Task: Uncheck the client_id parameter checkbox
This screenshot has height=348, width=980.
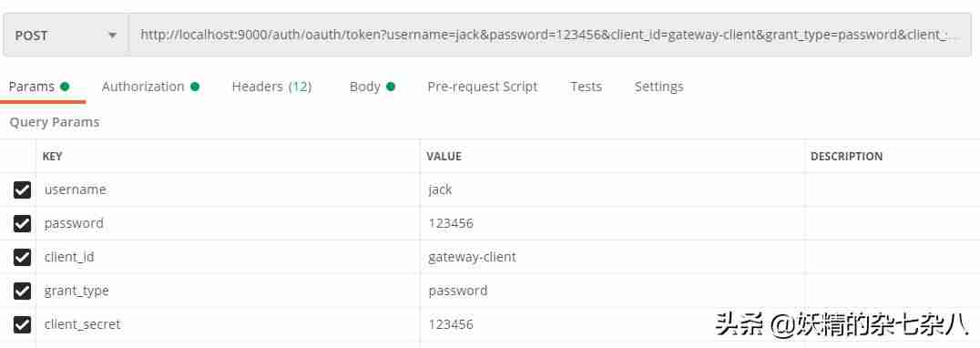Action: point(22,258)
